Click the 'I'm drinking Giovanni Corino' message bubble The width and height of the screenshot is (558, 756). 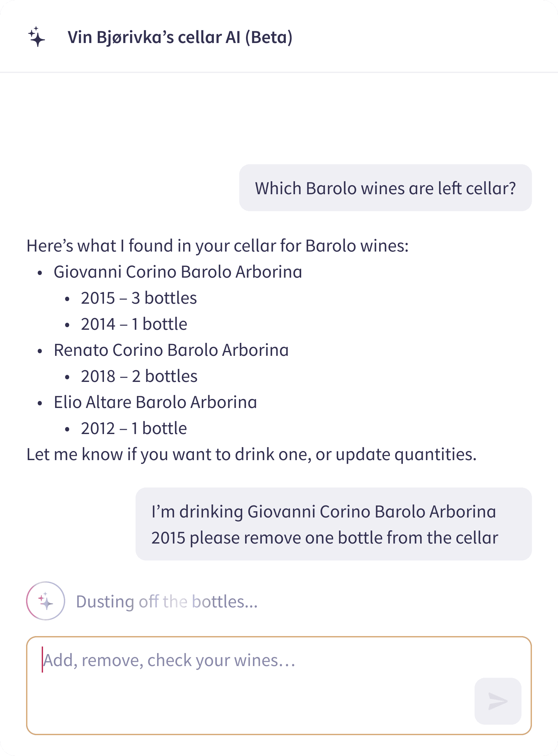click(x=334, y=524)
